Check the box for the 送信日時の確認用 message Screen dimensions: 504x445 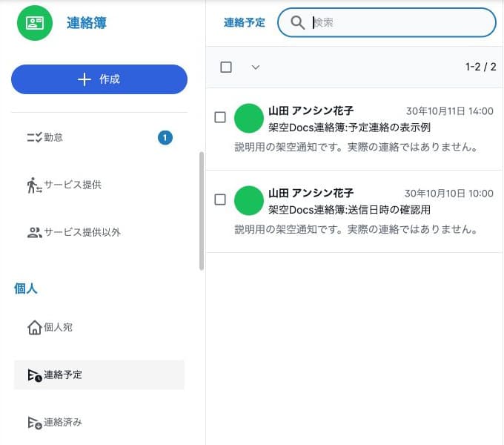click(220, 200)
